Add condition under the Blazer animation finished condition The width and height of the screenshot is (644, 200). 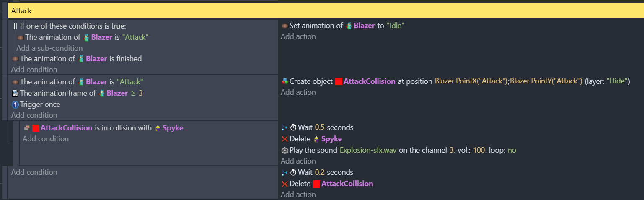34,69
